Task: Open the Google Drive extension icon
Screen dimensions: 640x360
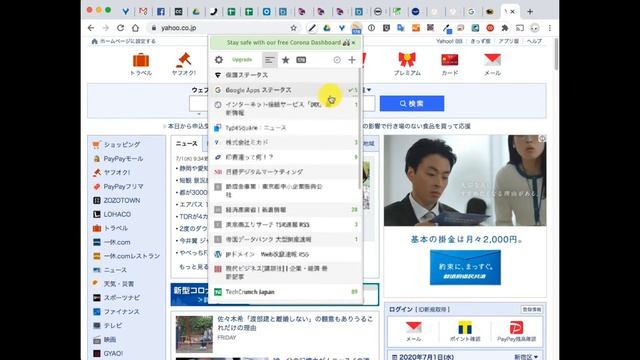Action: click(327, 28)
